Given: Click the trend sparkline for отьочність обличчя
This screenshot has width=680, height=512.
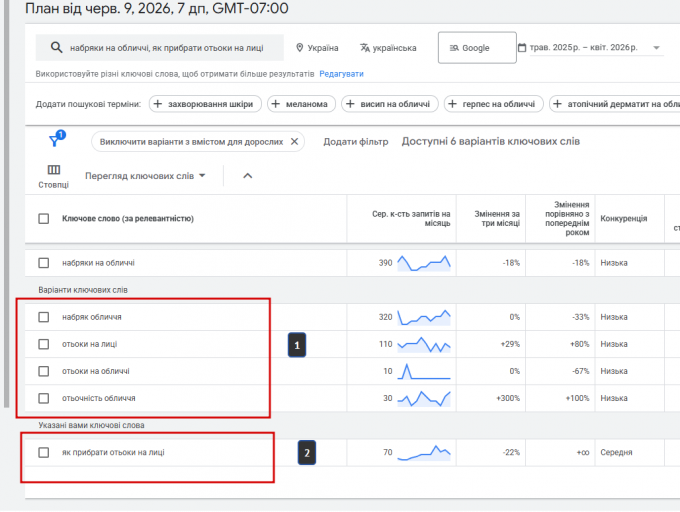Looking at the screenshot, I should [424, 398].
